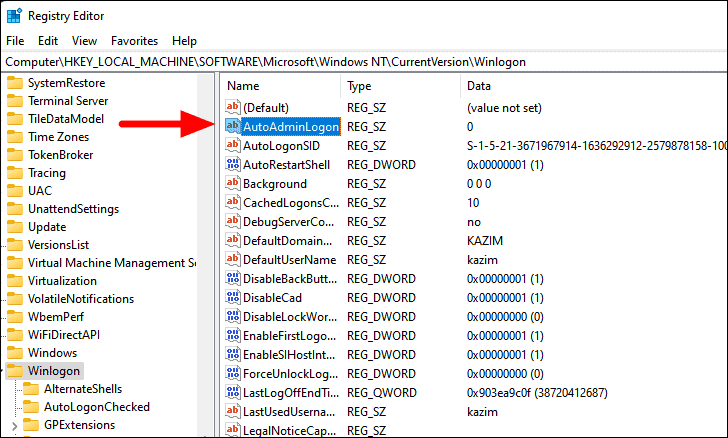Click the DisableBackButt... DWORD icon
This screenshot has height=438, width=728.
pyautogui.click(x=233, y=279)
